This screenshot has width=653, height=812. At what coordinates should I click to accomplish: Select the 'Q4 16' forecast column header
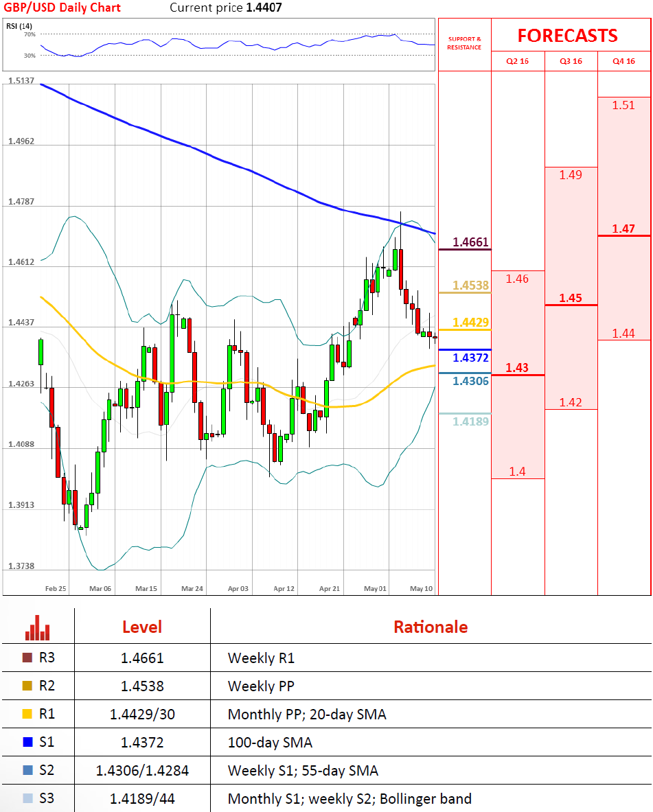(623, 61)
